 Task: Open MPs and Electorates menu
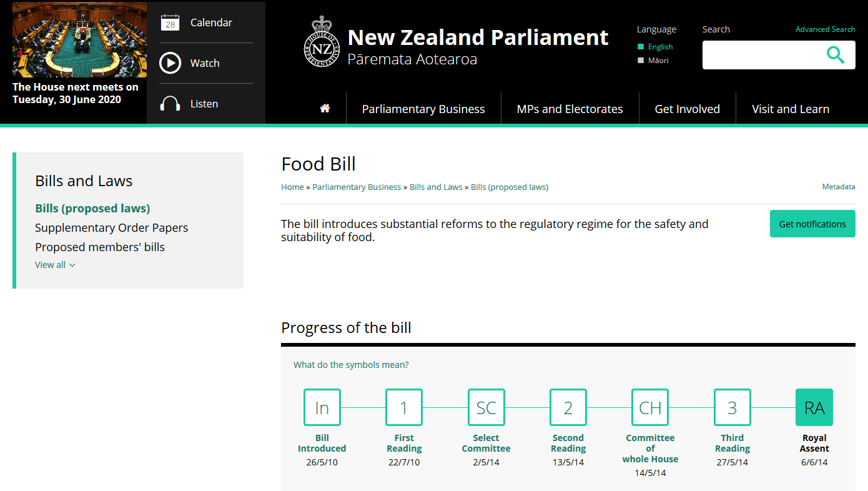click(570, 109)
